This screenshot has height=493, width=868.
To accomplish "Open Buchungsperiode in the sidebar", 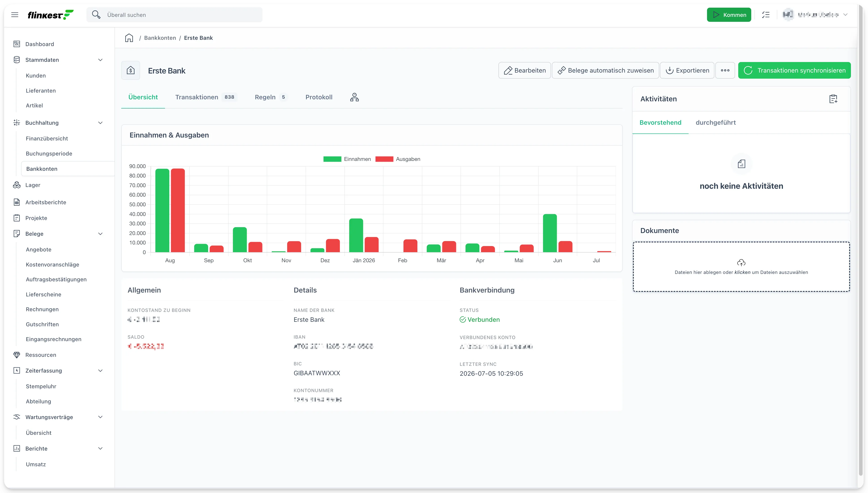I will [49, 153].
